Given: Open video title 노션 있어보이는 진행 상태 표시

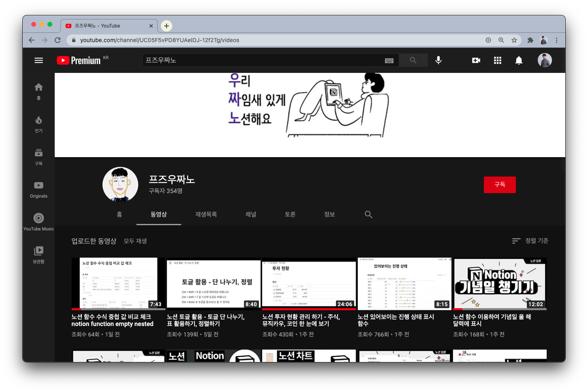Looking at the screenshot, I should tap(396, 320).
